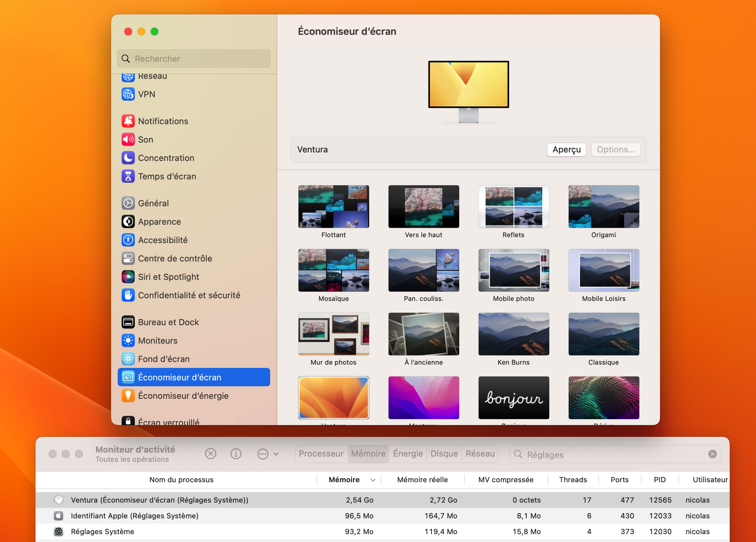Switch to the Énergie tab
Screen dimensions: 756x542
point(408,454)
